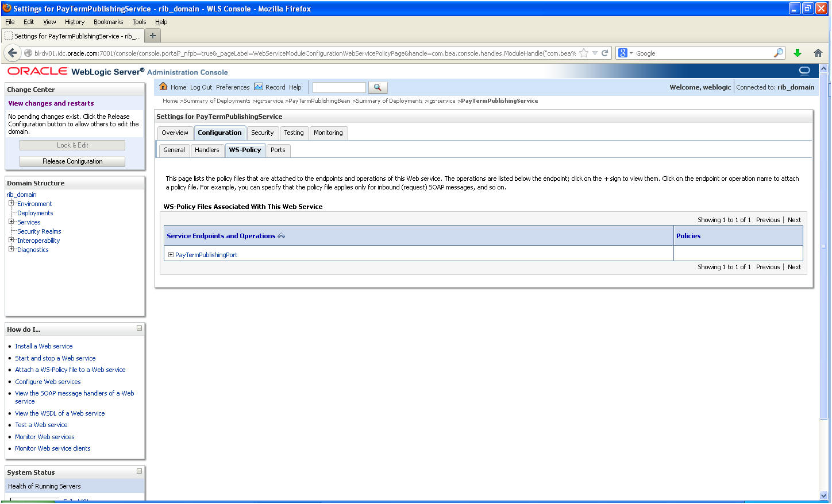
Task: Expand the Diagnostics tree node
Action: pyautogui.click(x=11, y=249)
